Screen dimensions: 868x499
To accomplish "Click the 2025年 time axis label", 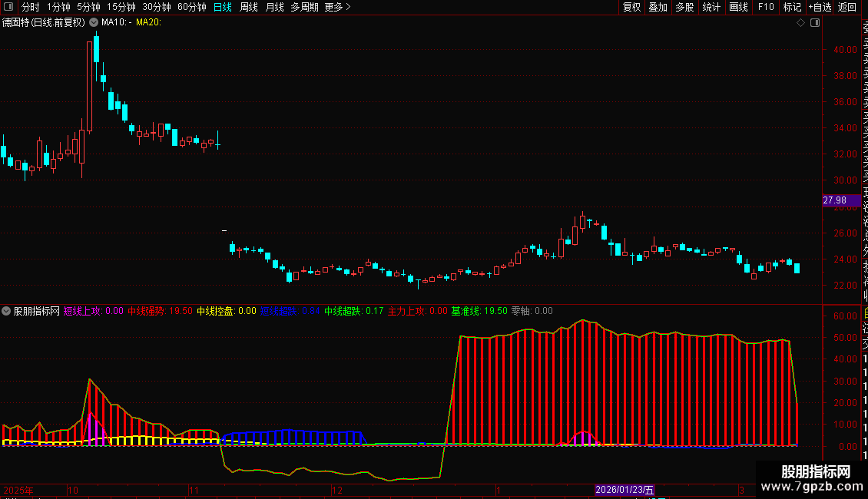I will [x=18, y=490].
